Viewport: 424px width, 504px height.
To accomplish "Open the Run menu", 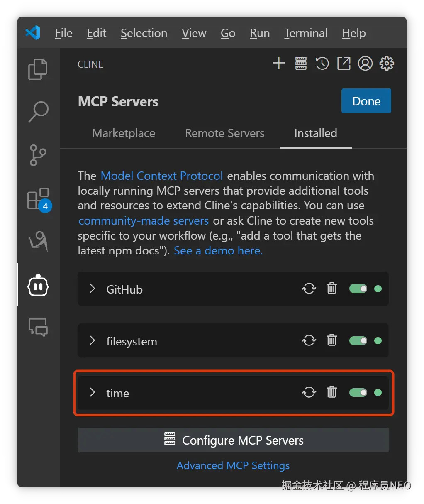I will (260, 33).
